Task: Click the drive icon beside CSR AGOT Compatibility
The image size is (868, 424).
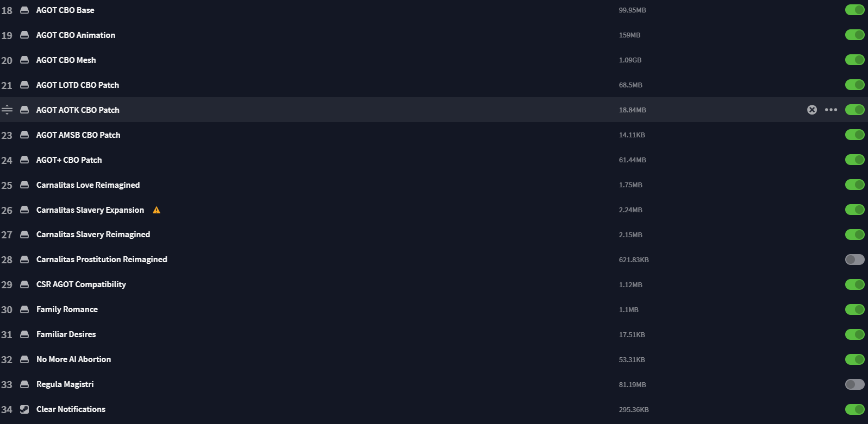Action: [x=24, y=284]
